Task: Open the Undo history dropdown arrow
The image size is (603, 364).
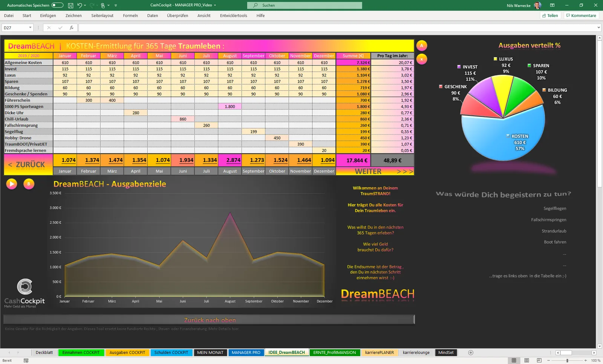Action: pos(85,5)
